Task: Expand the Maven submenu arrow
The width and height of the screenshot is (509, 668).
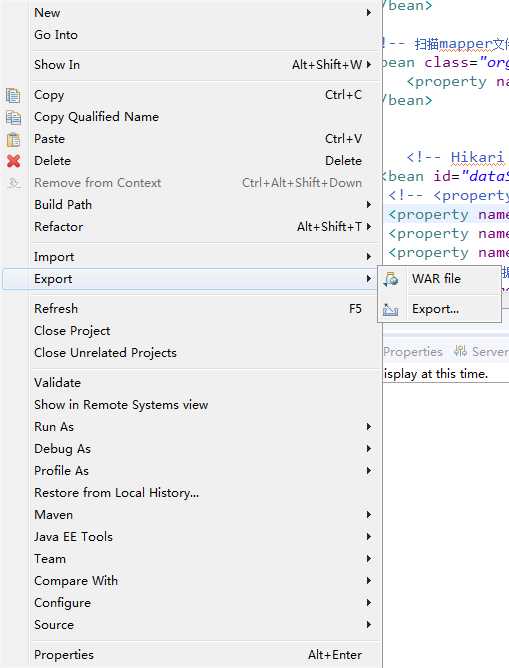Action: [x=369, y=515]
